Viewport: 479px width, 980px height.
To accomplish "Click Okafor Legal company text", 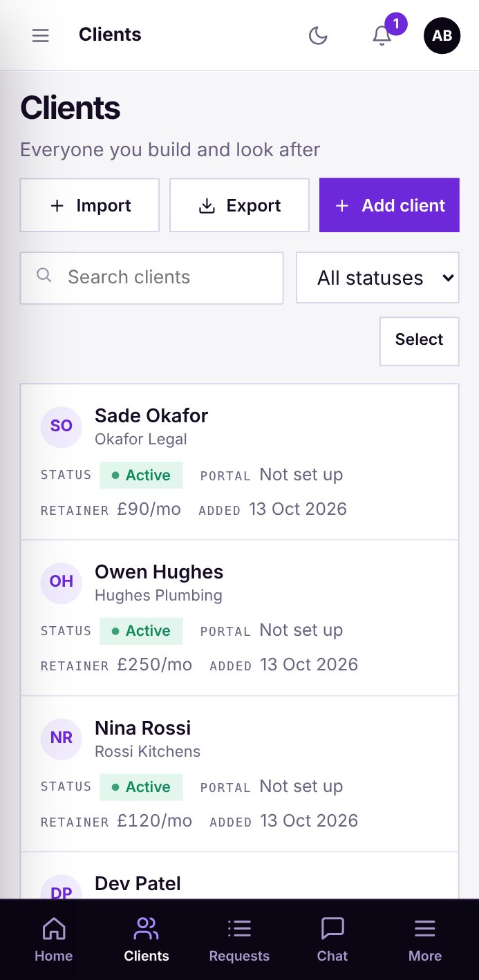I will pos(141,439).
